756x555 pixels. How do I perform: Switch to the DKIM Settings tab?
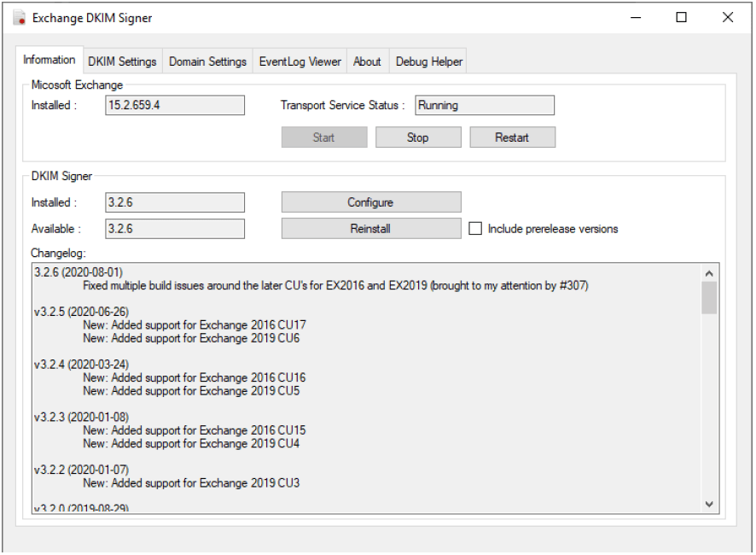pos(122,61)
